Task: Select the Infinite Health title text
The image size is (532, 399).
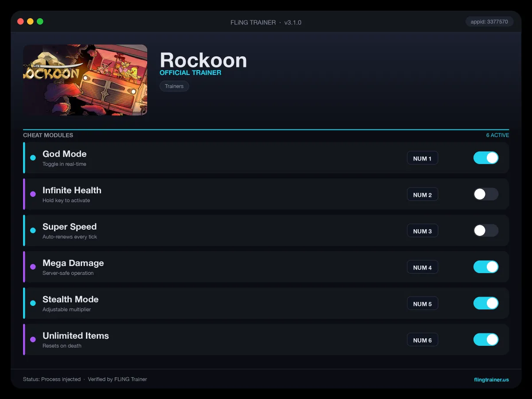Action: click(72, 190)
